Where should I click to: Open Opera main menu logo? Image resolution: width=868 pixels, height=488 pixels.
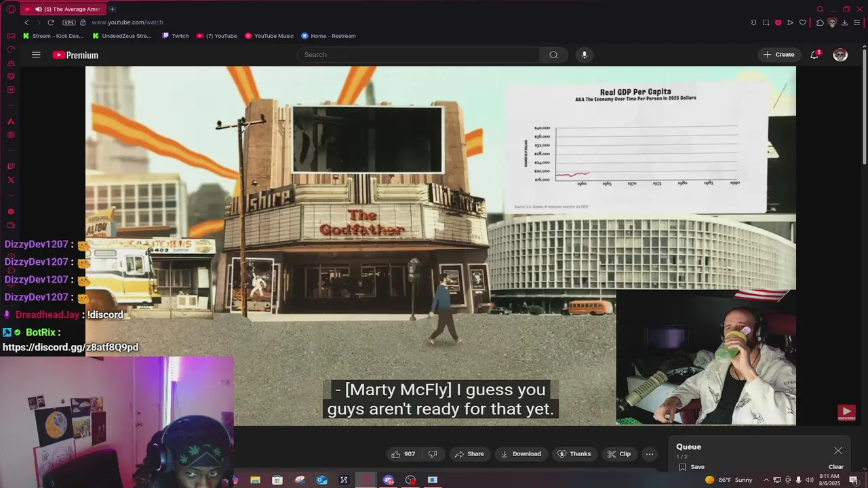11,9
